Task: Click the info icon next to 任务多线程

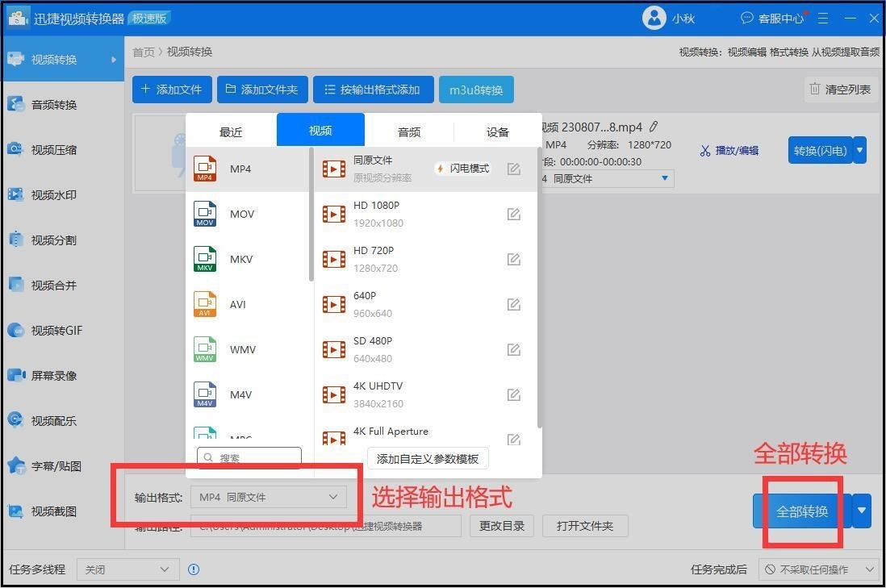Action: click(194, 569)
